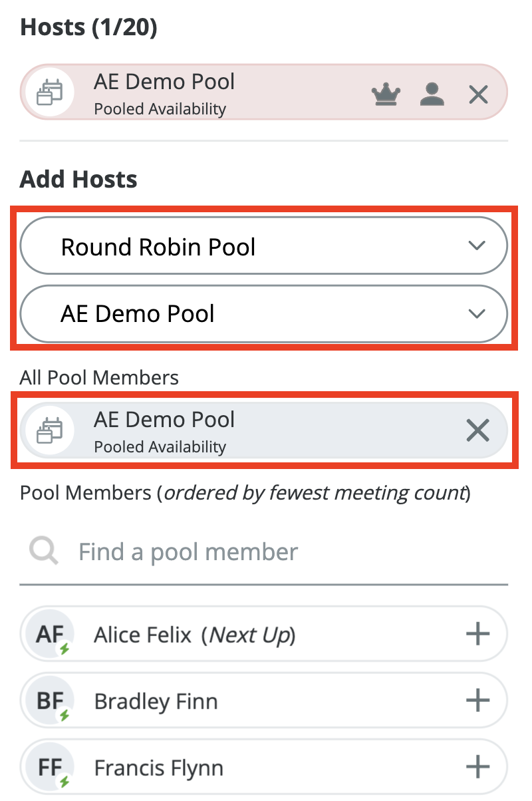This screenshot has height=801, width=532.
Task: Click the calendar icon in Hosts AE Demo Pool
Action: (x=49, y=92)
